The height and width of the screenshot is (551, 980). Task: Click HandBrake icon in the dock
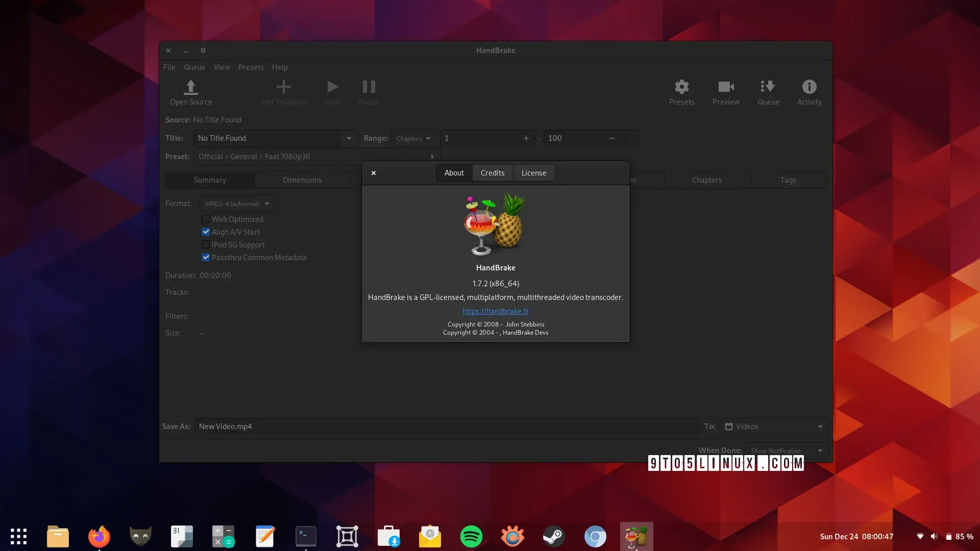[x=636, y=536]
